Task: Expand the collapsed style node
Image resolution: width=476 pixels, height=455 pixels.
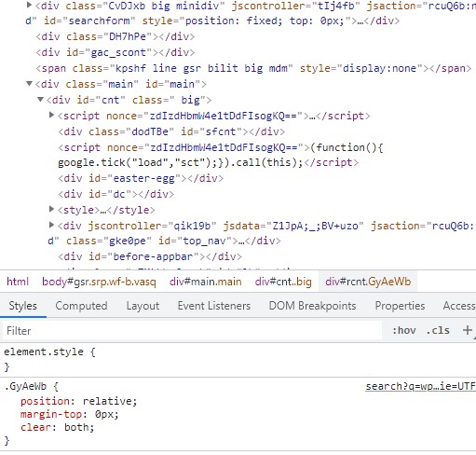Action: point(52,210)
